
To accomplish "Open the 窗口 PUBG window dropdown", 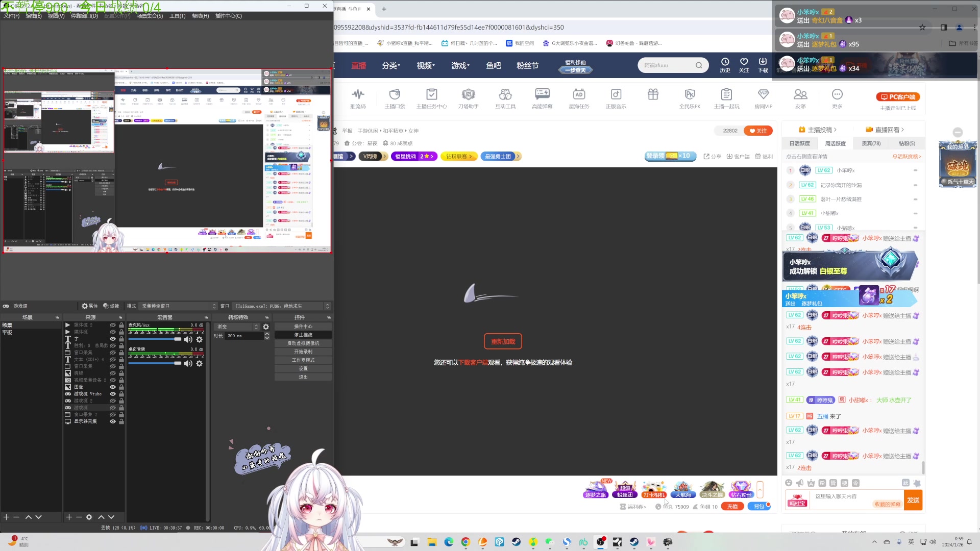I will pos(281,306).
